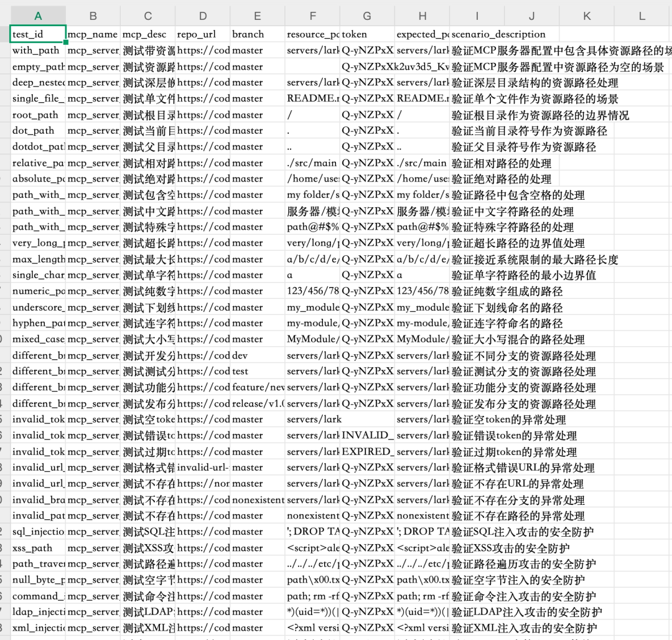
Task: Click the 123/456/78 resource path cell
Action: click(x=312, y=291)
